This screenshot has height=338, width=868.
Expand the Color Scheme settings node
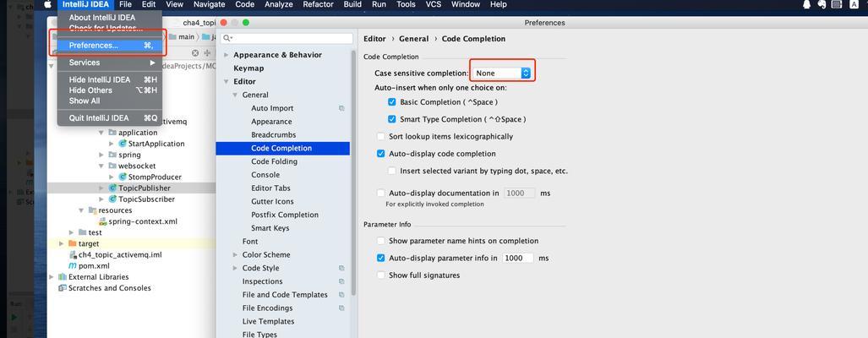pyautogui.click(x=235, y=255)
